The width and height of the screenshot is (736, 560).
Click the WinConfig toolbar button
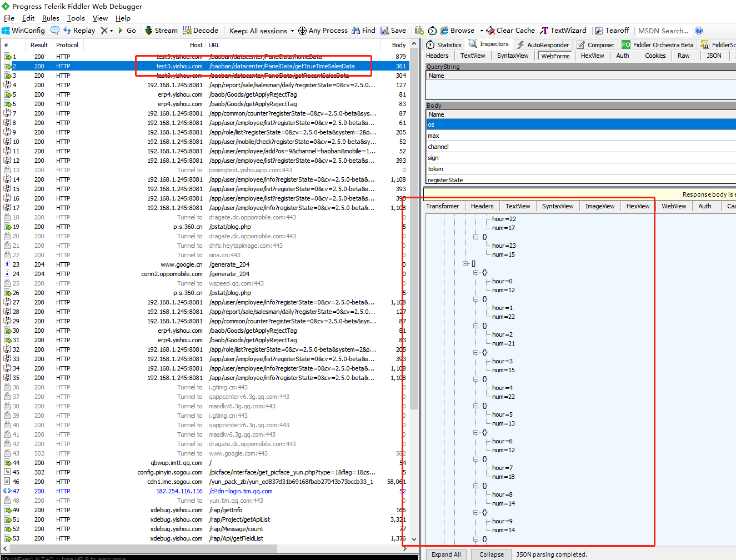[23, 31]
